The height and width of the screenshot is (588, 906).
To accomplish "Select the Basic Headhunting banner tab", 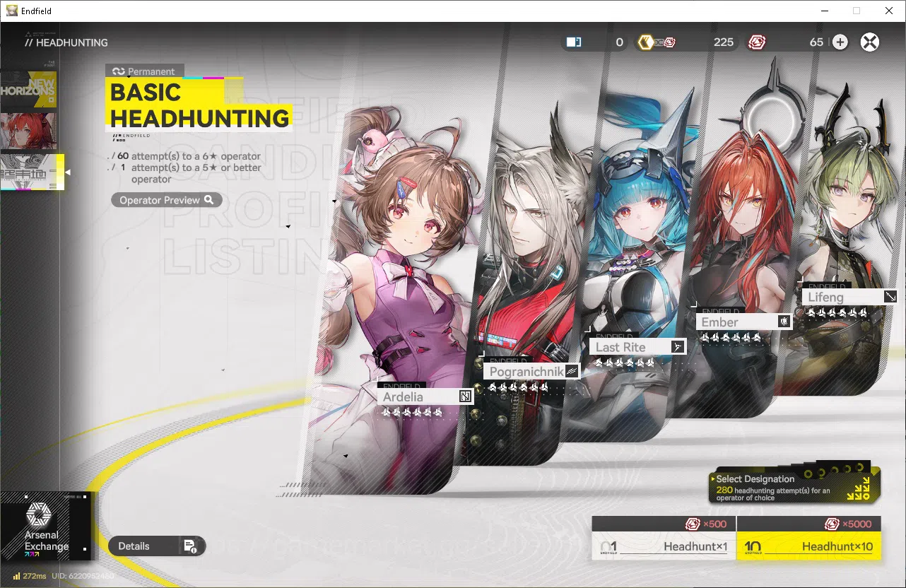I will [x=32, y=172].
